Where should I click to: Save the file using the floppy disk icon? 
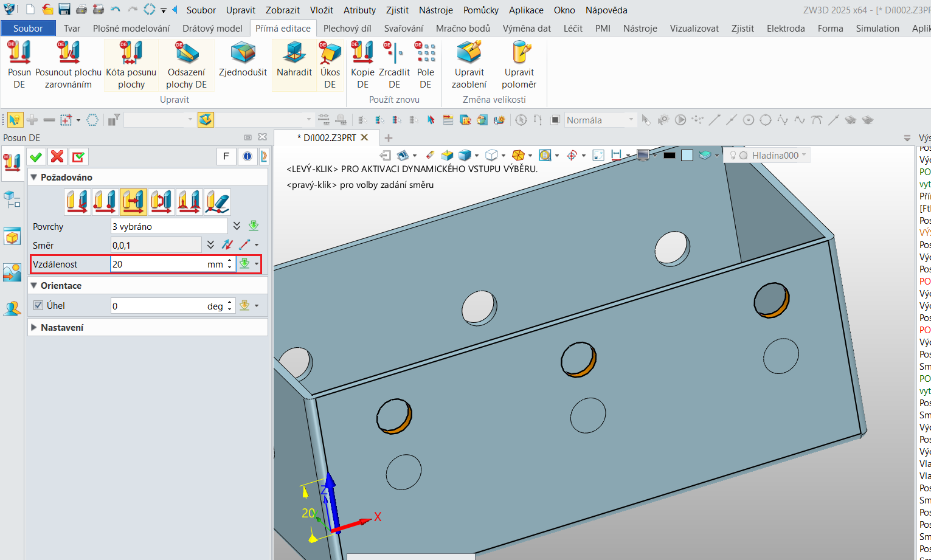click(64, 10)
